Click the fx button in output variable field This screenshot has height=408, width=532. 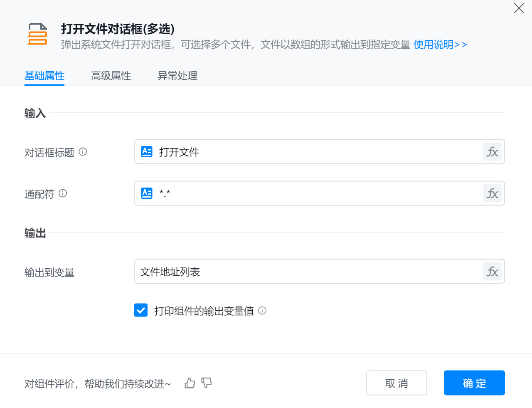pyautogui.click(x=493, y=272)
